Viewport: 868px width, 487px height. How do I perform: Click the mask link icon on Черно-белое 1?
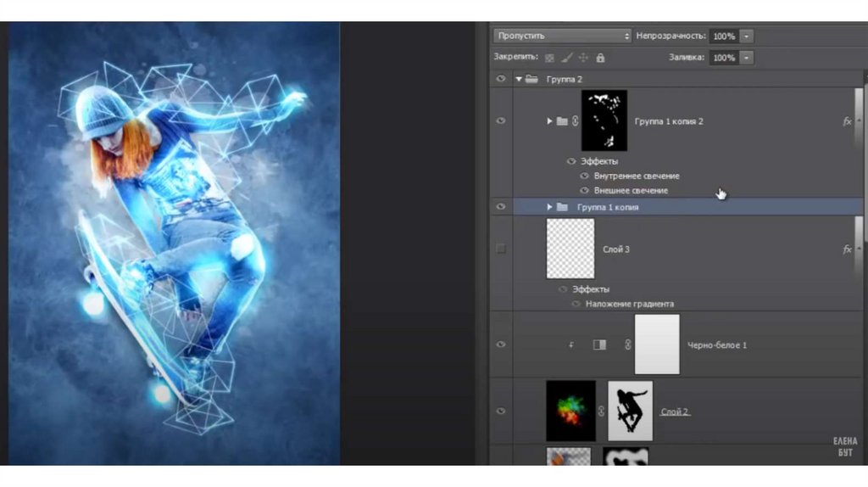tap(628, 344)
